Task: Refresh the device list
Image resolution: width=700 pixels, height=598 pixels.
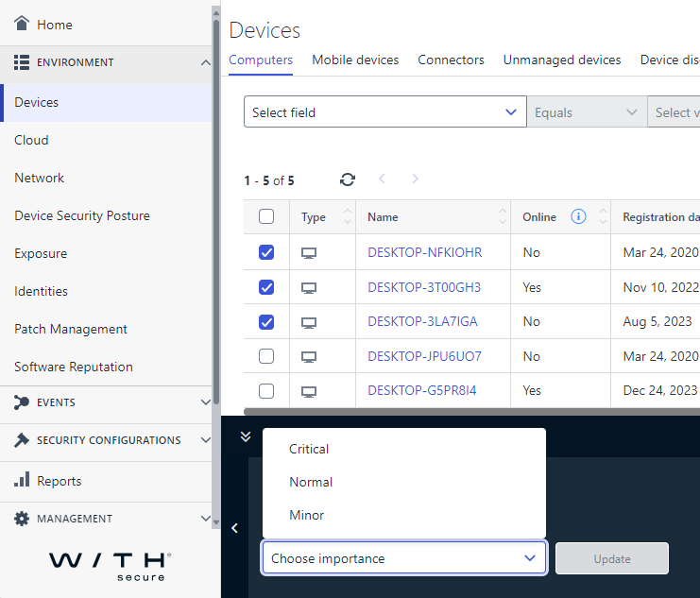Action: pyautogui.click(x=348, y=179)
